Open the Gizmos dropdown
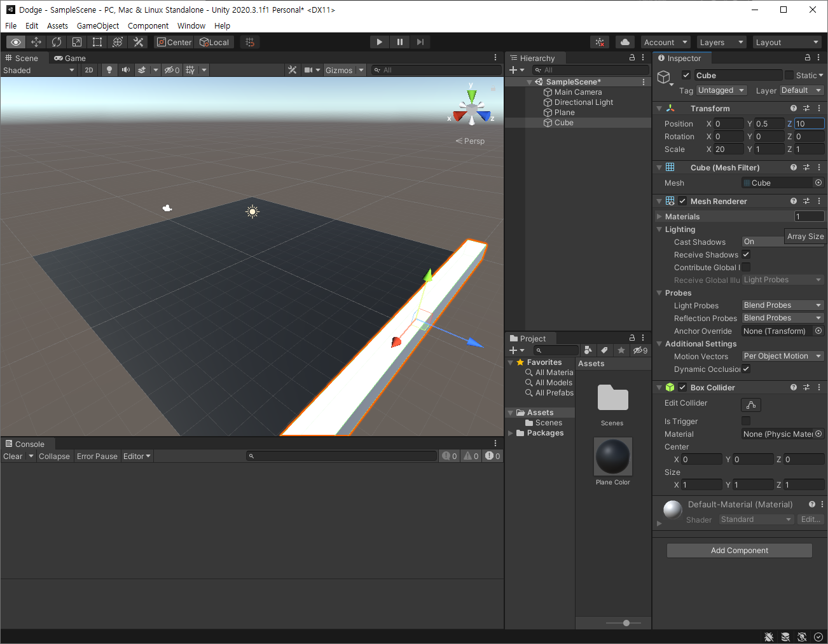Screen dimensions: 828x644 [x=345, y=70]
